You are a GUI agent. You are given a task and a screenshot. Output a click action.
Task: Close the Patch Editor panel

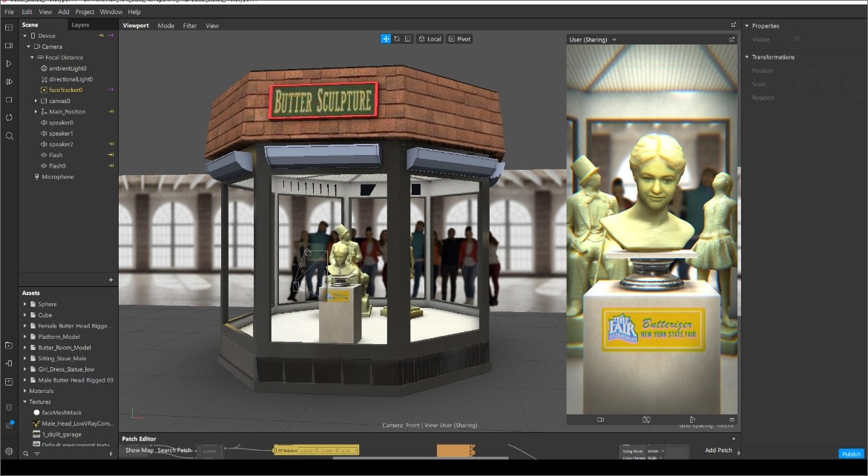tap(734, 438)
